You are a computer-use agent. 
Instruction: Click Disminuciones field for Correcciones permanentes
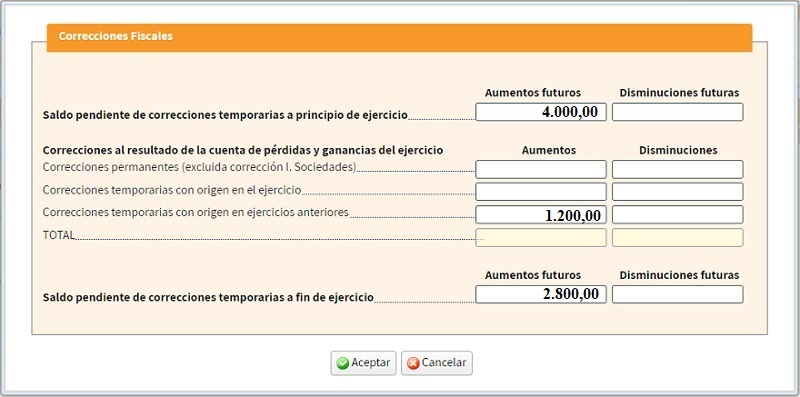click(x=678, y=169)
